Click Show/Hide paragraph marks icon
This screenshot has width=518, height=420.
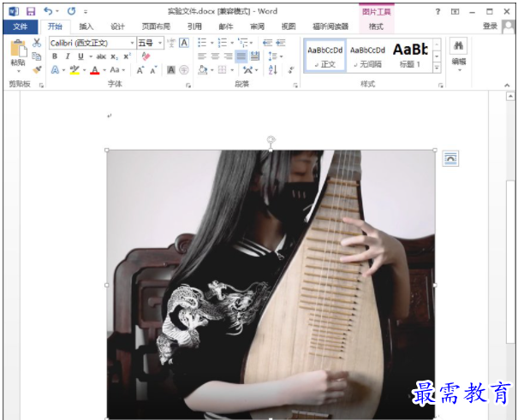pyautogui.click(x=291, y=70)
